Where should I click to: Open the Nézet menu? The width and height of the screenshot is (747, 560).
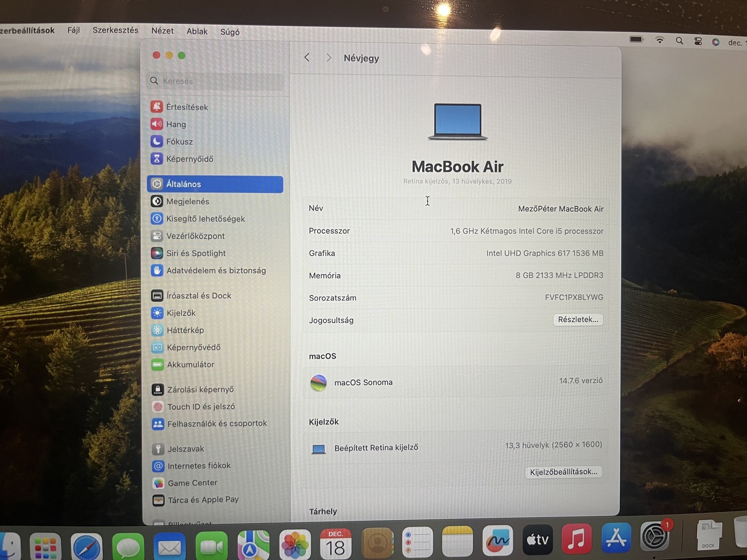[162, 31]
